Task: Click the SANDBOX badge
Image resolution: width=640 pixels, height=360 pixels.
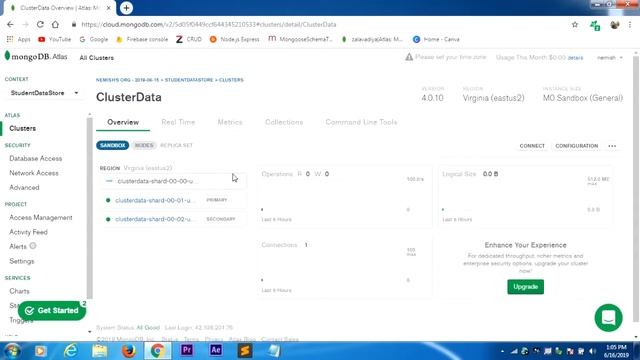Action: pos(113,145)
